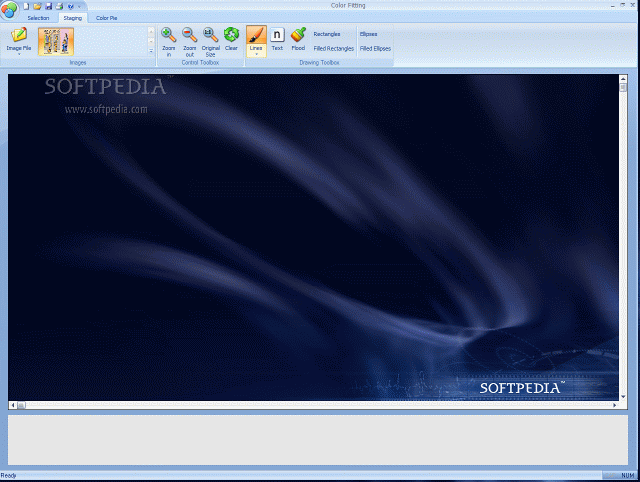Click the vertical scrollbar down arrow
The height and width of the screenshot is (482, 640).
click(623, 396)
